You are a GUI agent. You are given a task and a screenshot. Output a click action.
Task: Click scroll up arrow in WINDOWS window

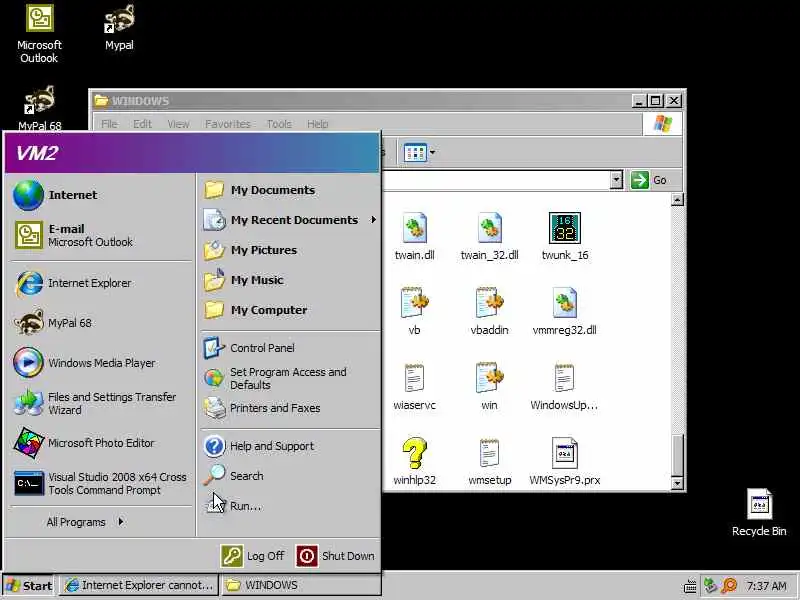[x=677, y=199]
